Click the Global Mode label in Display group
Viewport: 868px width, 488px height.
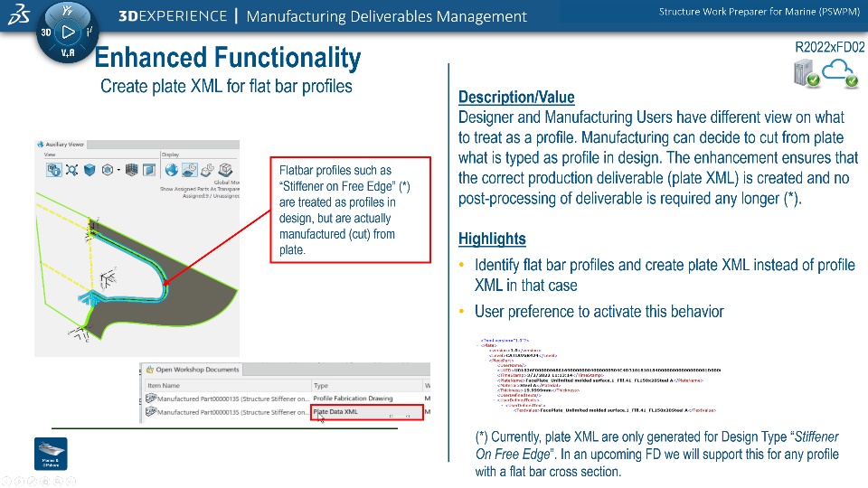point(226,183)
